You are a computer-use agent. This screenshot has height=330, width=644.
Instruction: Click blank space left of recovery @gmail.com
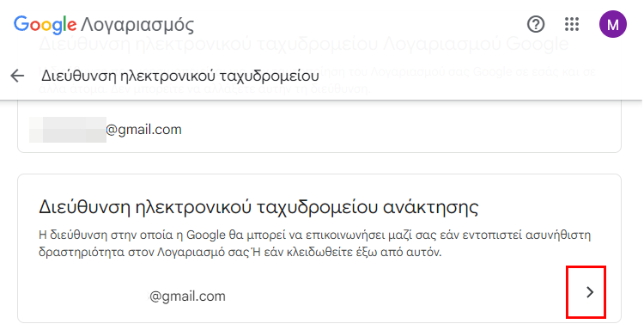93,296
